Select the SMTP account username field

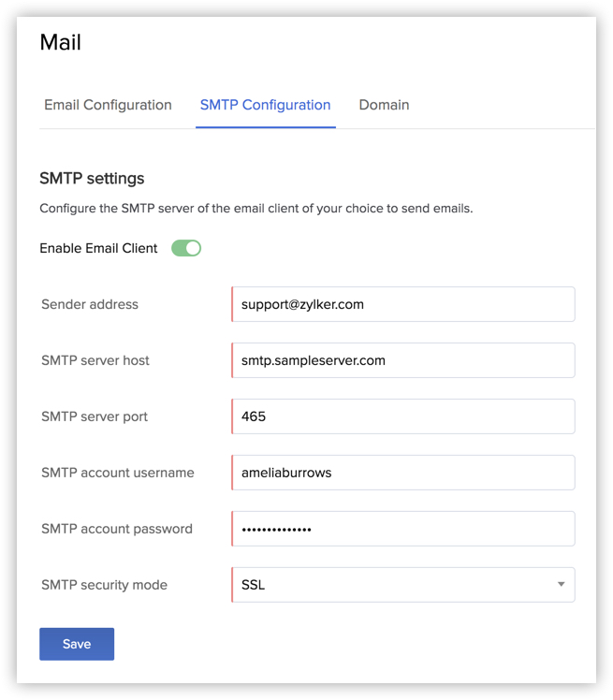[403, 473]
